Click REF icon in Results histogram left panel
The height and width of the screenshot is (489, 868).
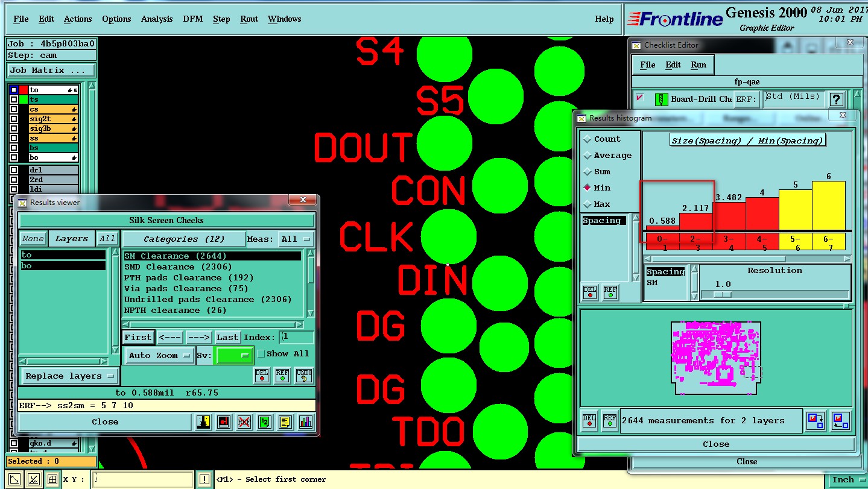(610, 292)
